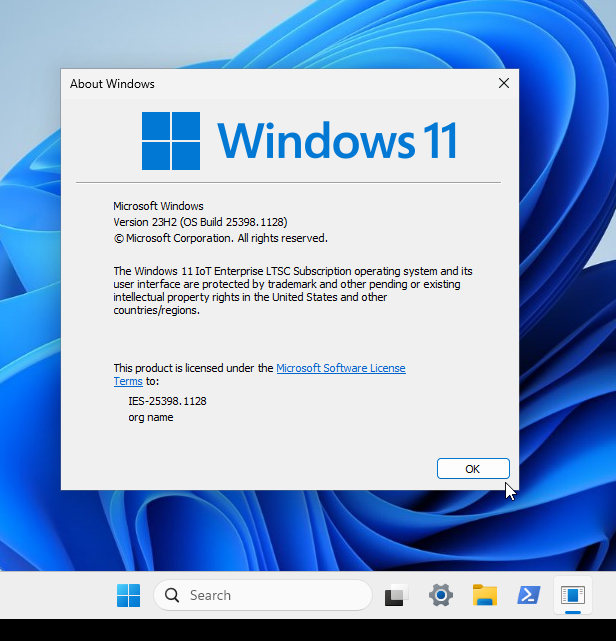This screenshot has width=616, height=641.
Task: Launch Settings from the taskbar gear icon
Action: (441, 595)
